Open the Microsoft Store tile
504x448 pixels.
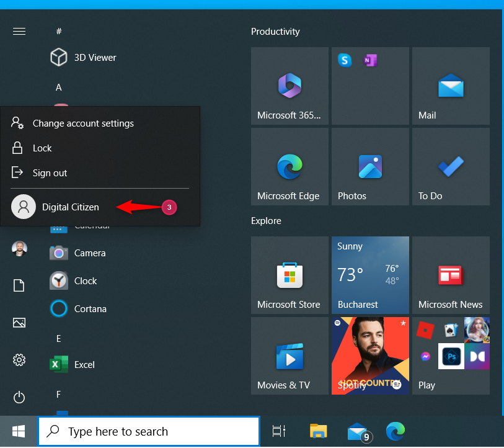(290, 275)
